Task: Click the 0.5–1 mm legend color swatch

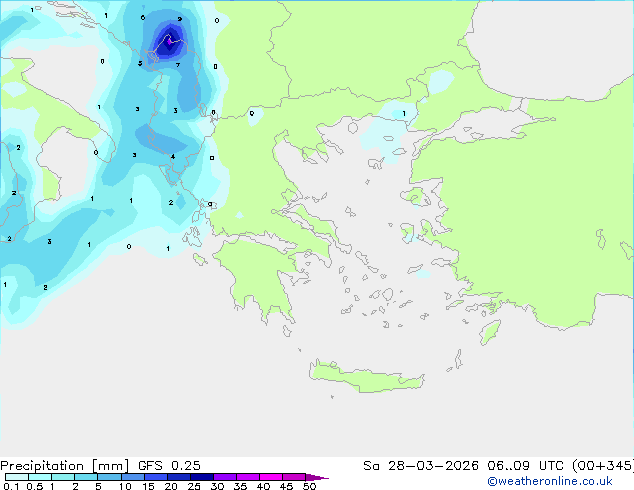Action: tap(40, 477)
